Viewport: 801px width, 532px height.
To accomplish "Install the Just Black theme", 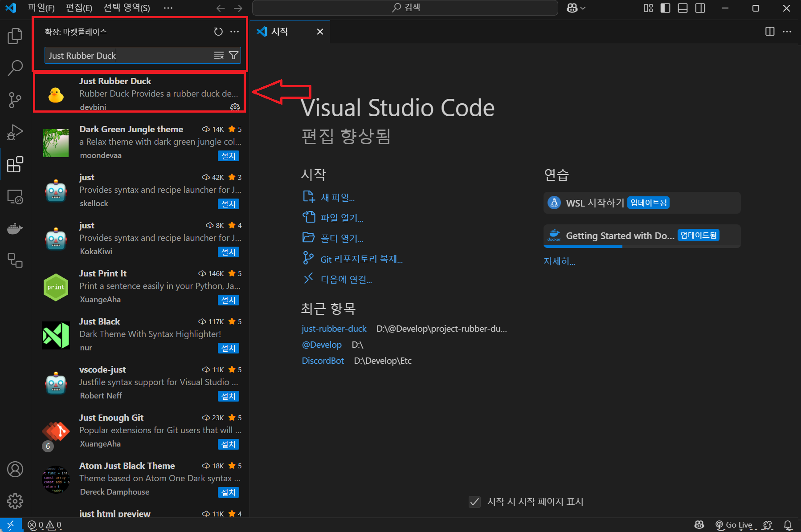I will click(x=229, y=348).
